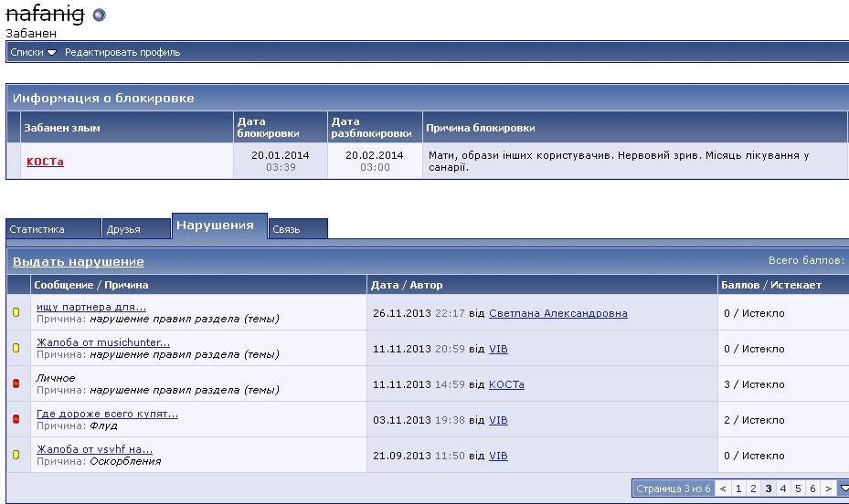Click yellow card icon for 'ищу партнера для...'
Viewport: 849px width, 504px height.
click(x=16, y=312)
